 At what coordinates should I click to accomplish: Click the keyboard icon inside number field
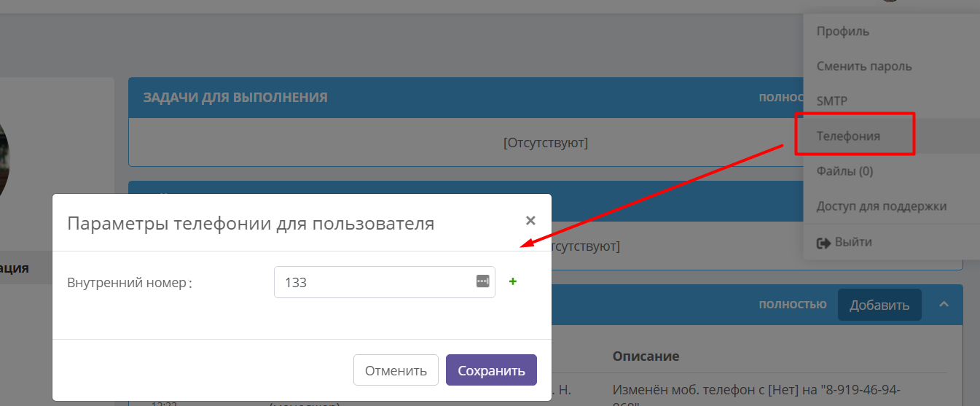[482, 281]
